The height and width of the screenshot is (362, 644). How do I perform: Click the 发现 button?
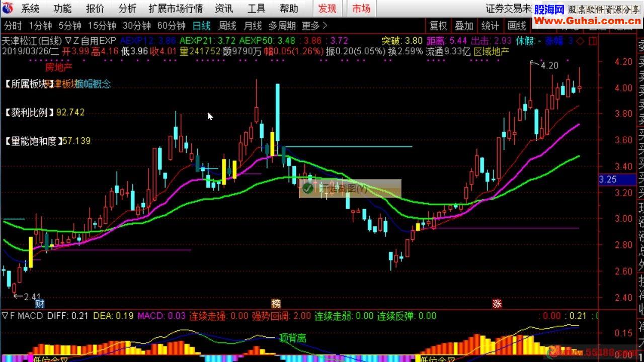click(x=328, y=9)
